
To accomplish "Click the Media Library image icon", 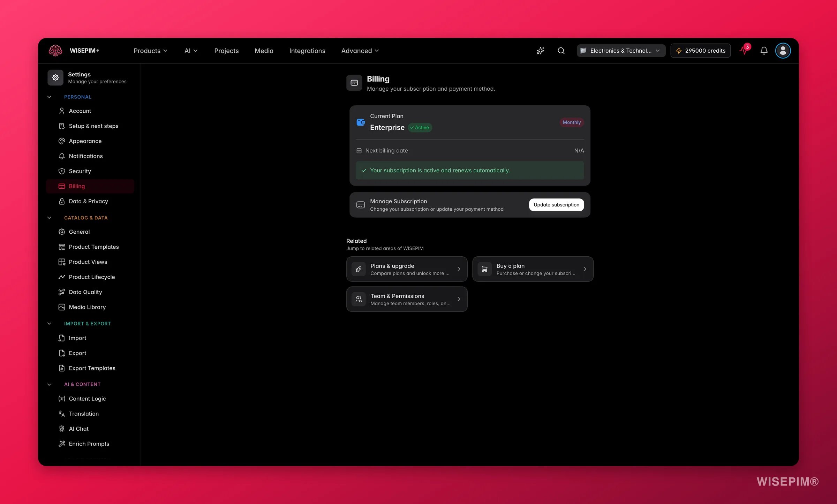I will [62, 307].
